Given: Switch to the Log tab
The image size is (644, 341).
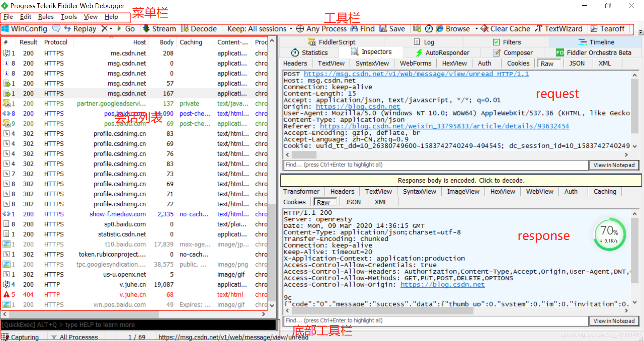Looking at the screenshot, I should tap(424, 42).
